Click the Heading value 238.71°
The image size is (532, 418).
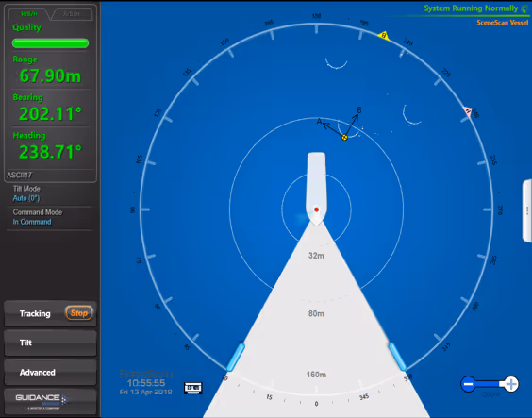pos(50,151)
